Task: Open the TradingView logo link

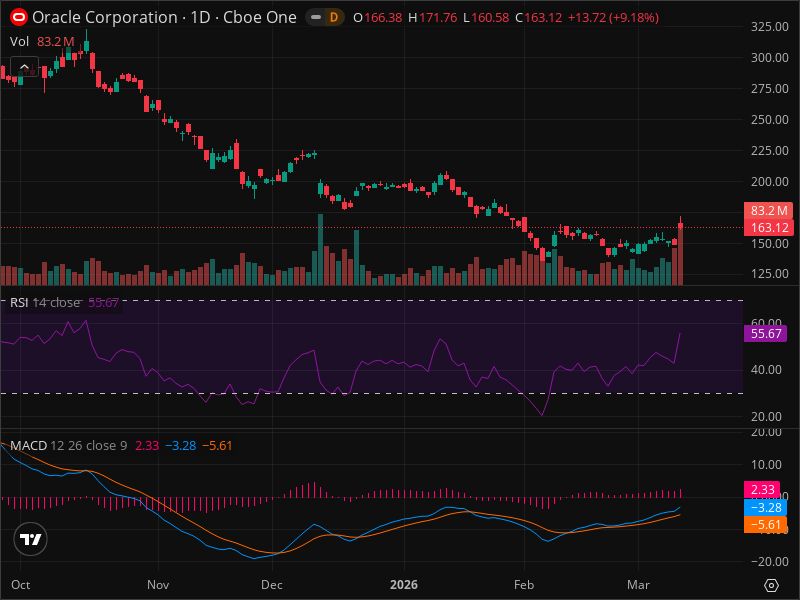Action: [31, 539]
